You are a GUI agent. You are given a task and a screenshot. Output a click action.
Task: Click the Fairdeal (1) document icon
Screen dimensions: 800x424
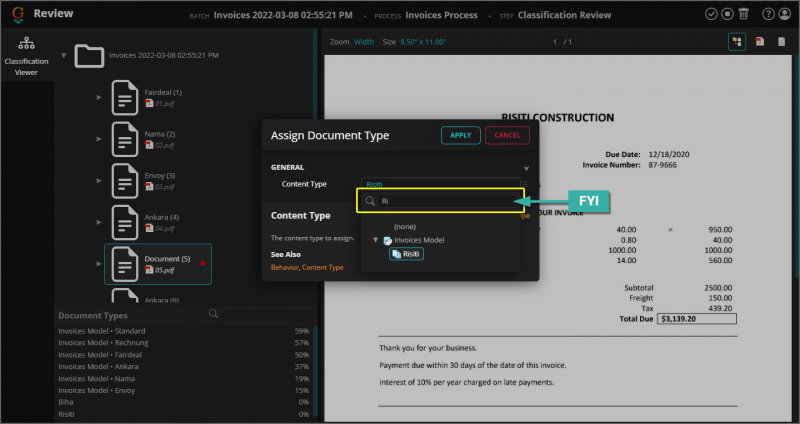pos(125,98)
